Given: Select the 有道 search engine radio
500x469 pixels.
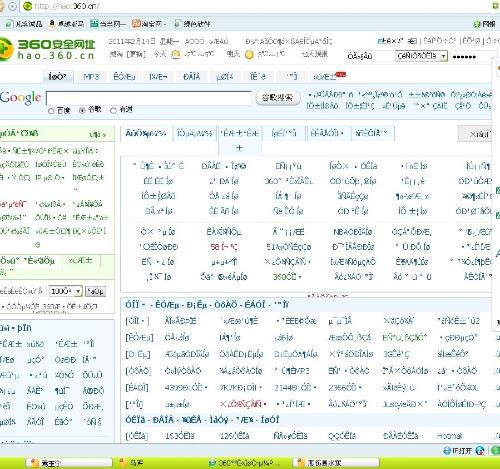Looking at the screenshot, I should click(x=113, y=110).
